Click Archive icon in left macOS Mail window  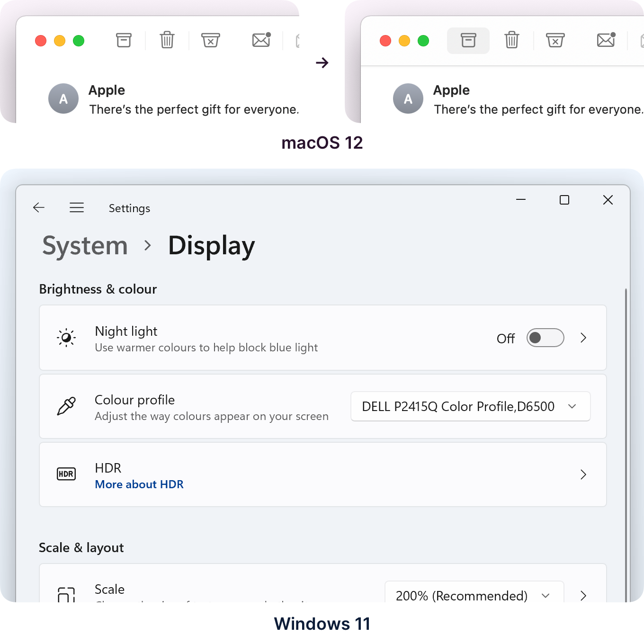[x=124, y=40]
